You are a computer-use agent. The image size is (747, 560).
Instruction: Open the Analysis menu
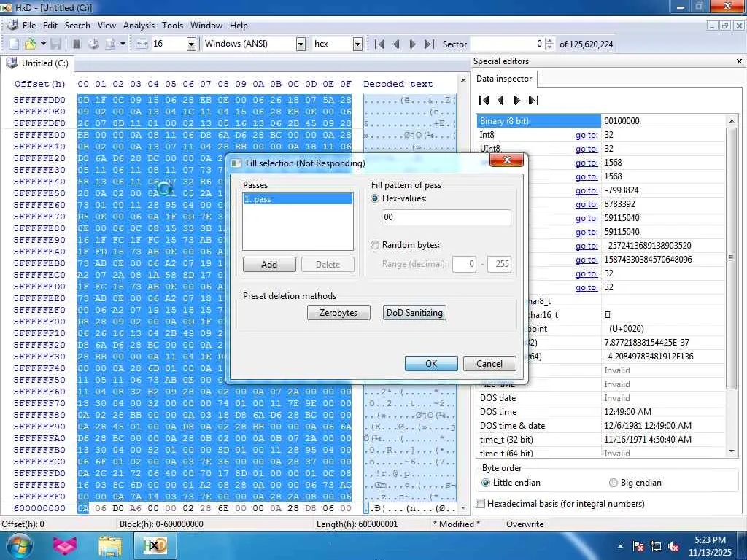coord(139,26)
